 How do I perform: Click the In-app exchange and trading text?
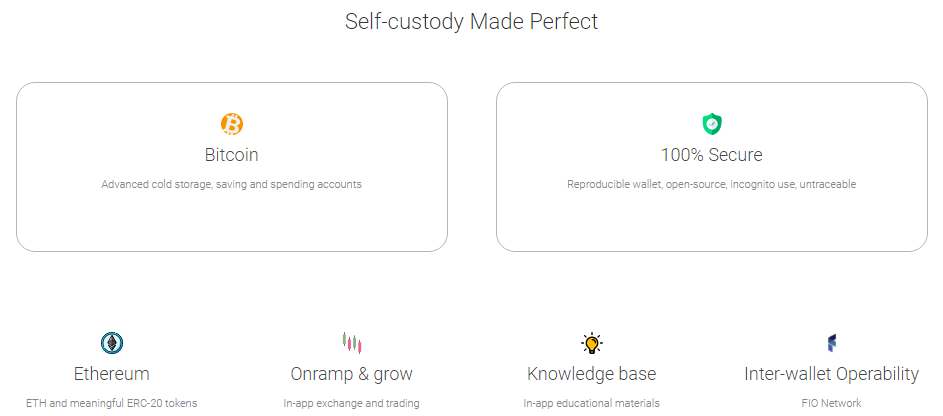[x=351, y=403]
